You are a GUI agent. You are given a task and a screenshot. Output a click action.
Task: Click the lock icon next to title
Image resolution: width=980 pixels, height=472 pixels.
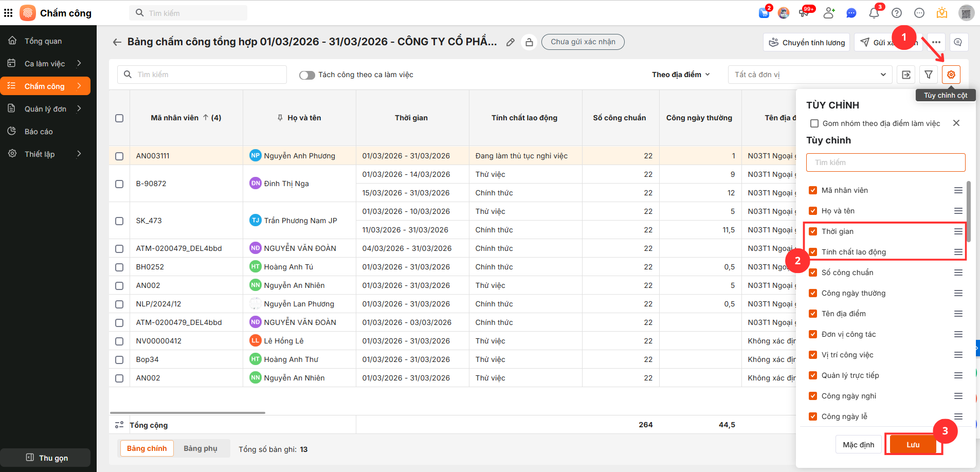[529, 42]
